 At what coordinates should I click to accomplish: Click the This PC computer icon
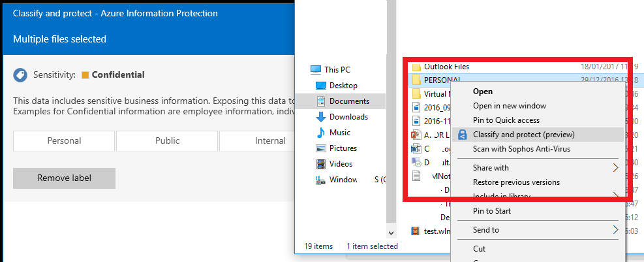pyautogui.click(x=315, y=70)
